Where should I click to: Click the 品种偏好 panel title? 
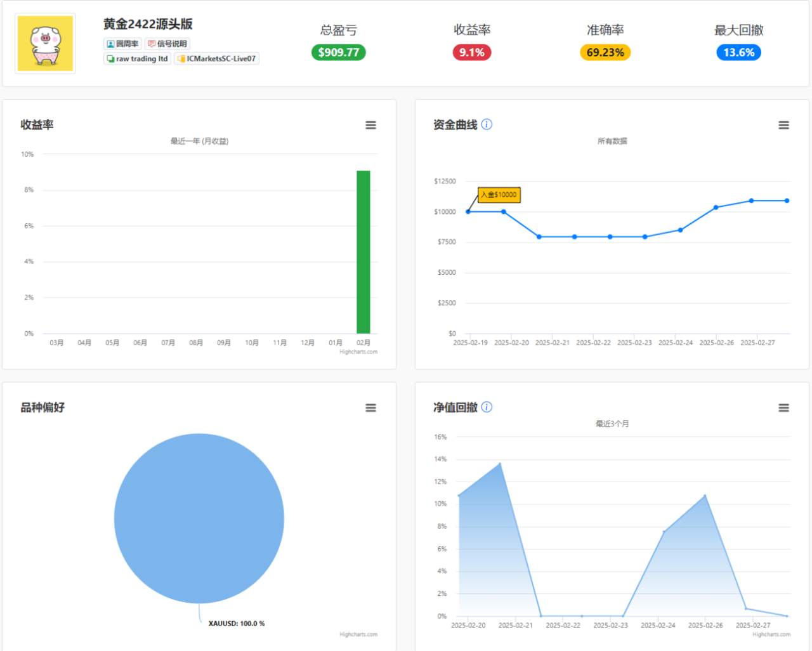[43, 407]
